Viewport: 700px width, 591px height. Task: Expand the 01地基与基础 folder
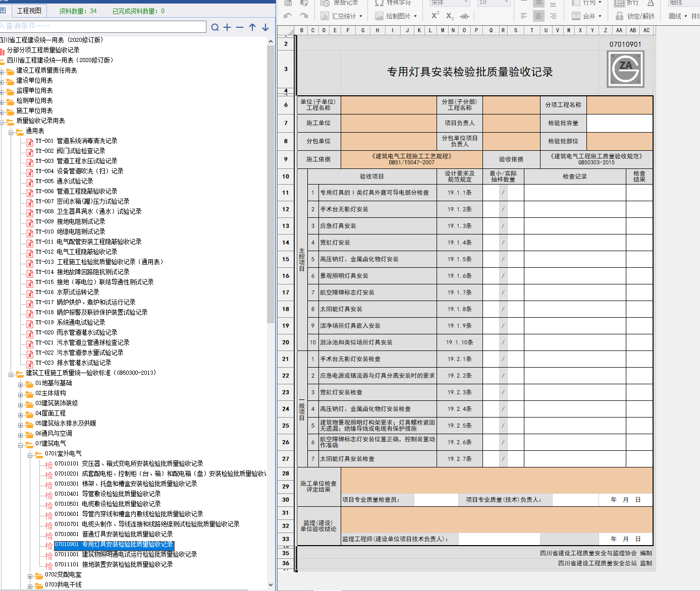(21, 384)
